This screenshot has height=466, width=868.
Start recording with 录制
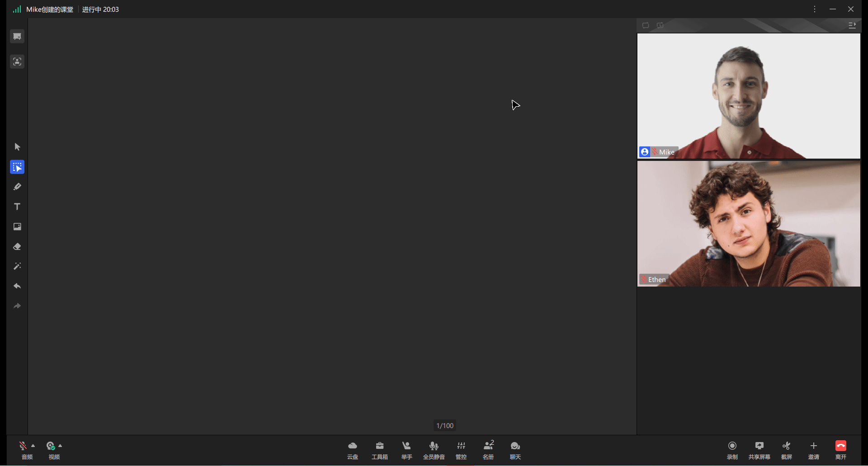pyautogui.click(x=732, y=450)
